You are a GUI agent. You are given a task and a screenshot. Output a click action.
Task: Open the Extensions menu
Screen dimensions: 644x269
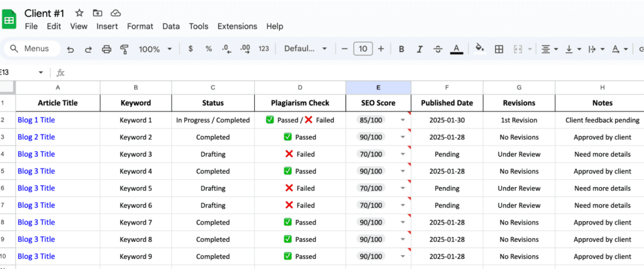point(237,26)
